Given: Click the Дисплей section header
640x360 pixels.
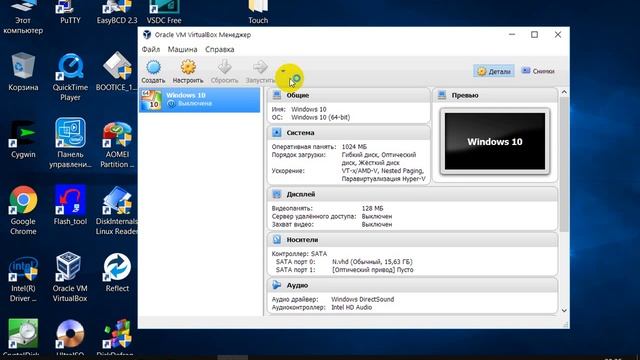Looking at the screenshot, I should click(412, 194).
